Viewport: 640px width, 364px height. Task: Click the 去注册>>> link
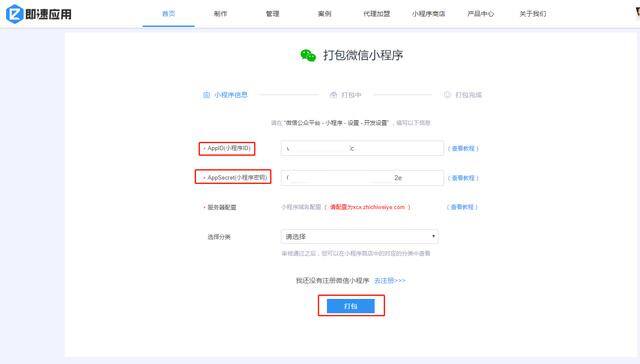390,280
